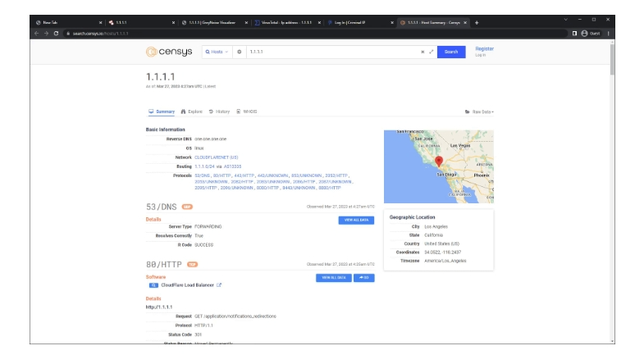Click the 853/UNKNOWN protocol link
The image size is (635, 364).
306,175
